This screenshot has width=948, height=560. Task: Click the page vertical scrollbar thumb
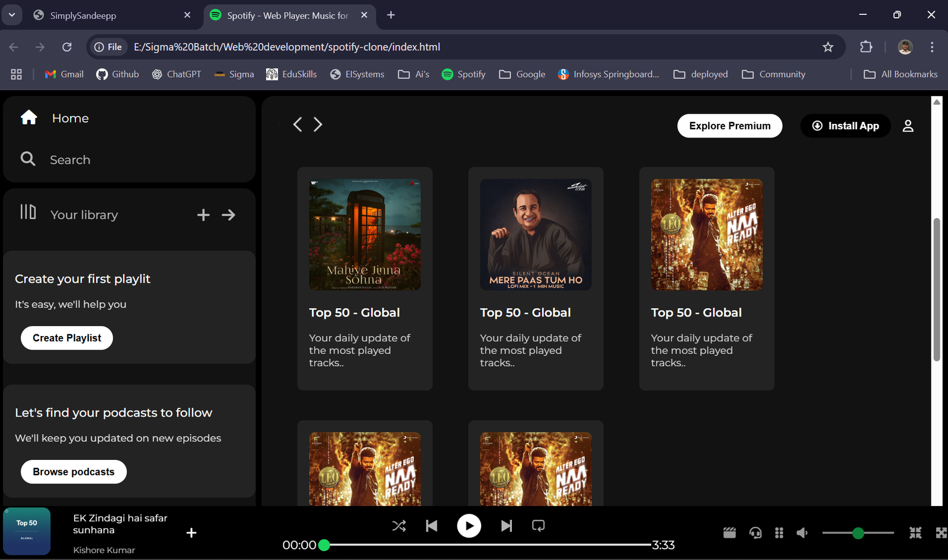tap(937, 289)
